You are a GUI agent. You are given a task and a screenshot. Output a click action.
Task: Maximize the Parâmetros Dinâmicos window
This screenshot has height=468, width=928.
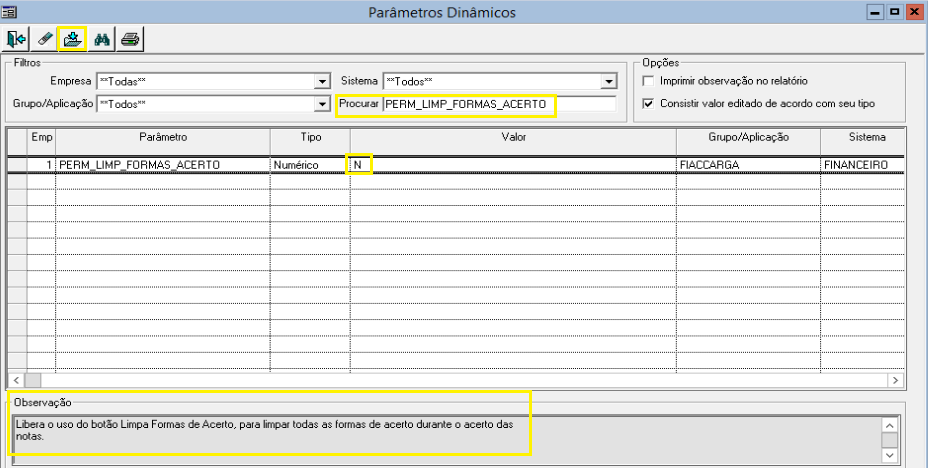(893, 12)
